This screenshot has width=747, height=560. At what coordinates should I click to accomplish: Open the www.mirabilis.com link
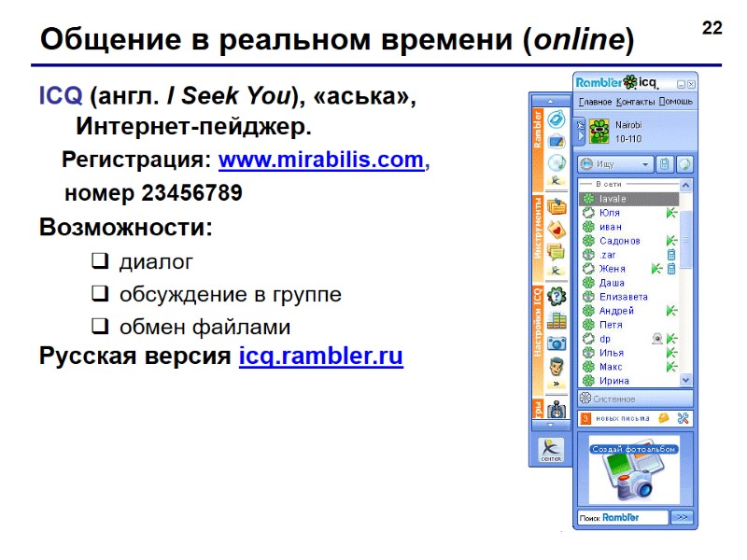click(x=321, y=160)
